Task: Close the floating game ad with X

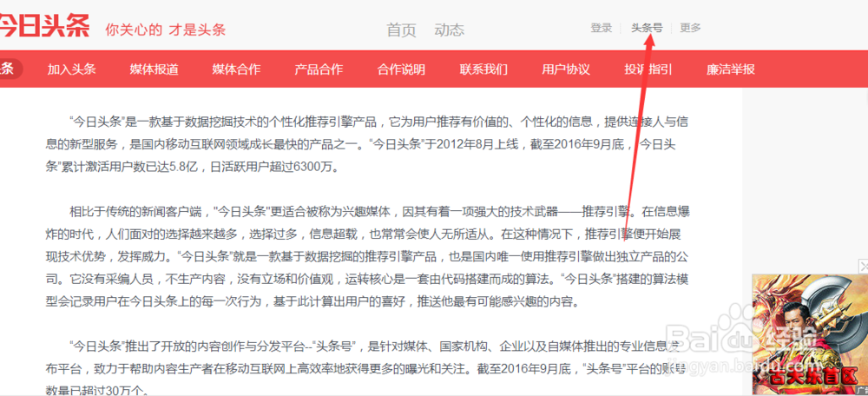Action: tap(863, 267)
